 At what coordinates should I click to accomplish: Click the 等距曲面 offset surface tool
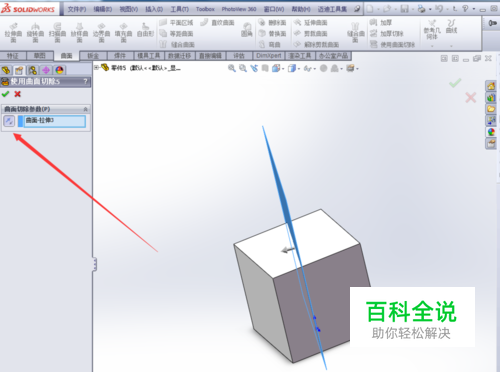pyautogui.click(x=176, y=34)
